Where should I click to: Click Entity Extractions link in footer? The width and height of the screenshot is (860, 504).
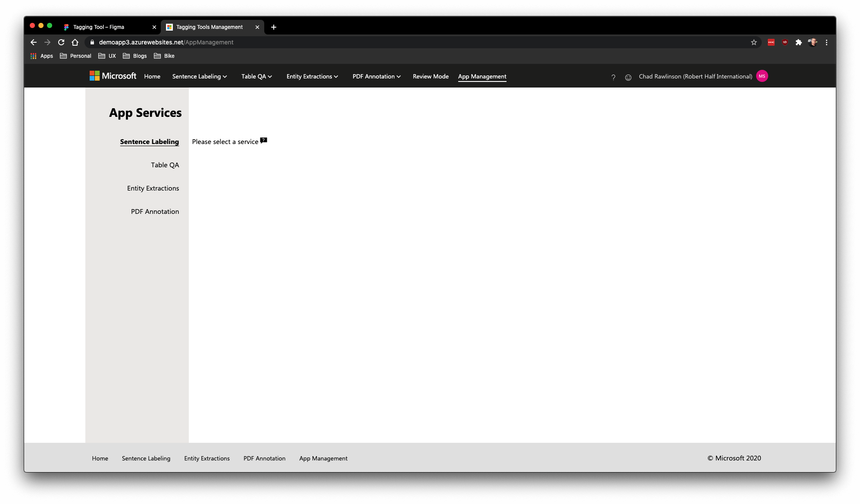click(206, 458)
